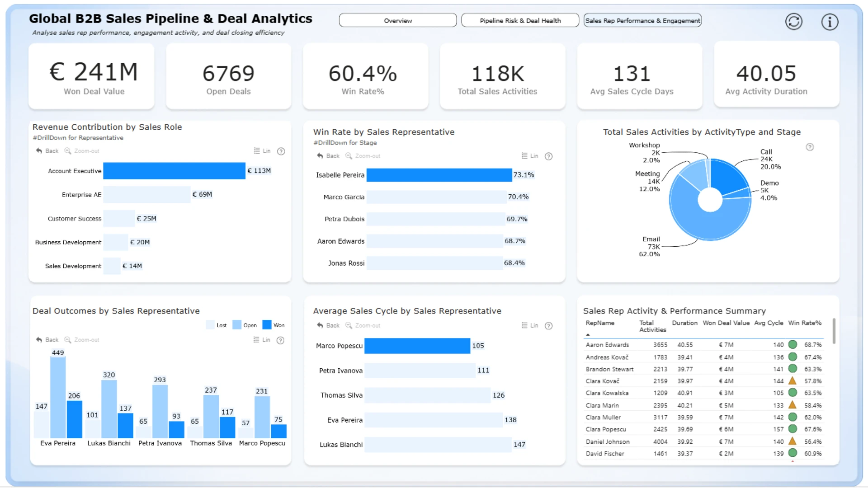Click help icon on Revenue Contribution chart
The height and width of the screenshot is (488, 868).
click(281, 151)
